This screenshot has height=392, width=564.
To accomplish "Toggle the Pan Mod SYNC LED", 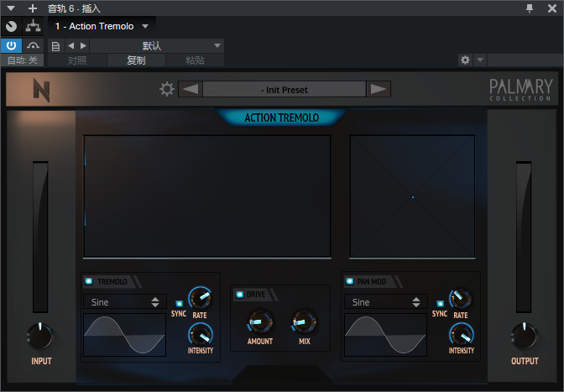I will [440, 304].
